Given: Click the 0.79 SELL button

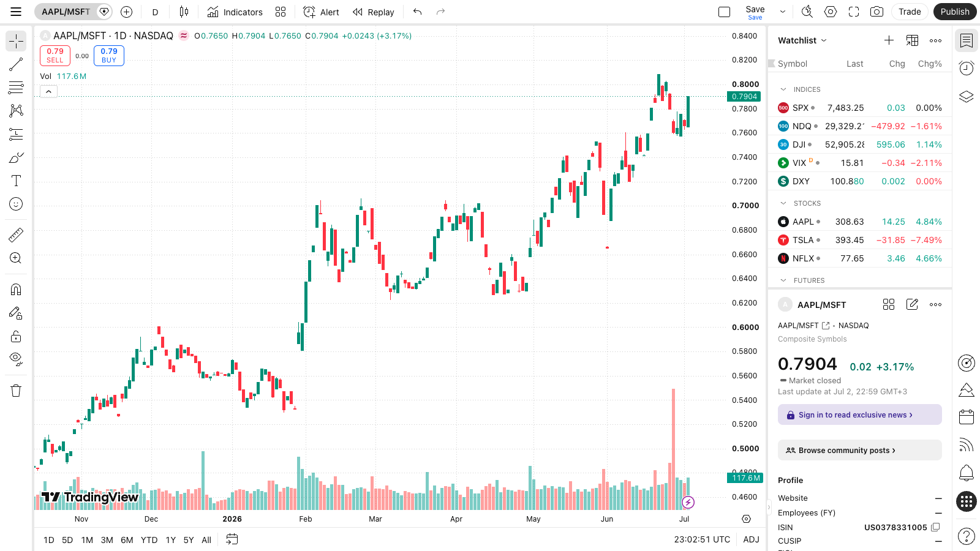Looking at the screenshot, I should (x=55, y=56).
